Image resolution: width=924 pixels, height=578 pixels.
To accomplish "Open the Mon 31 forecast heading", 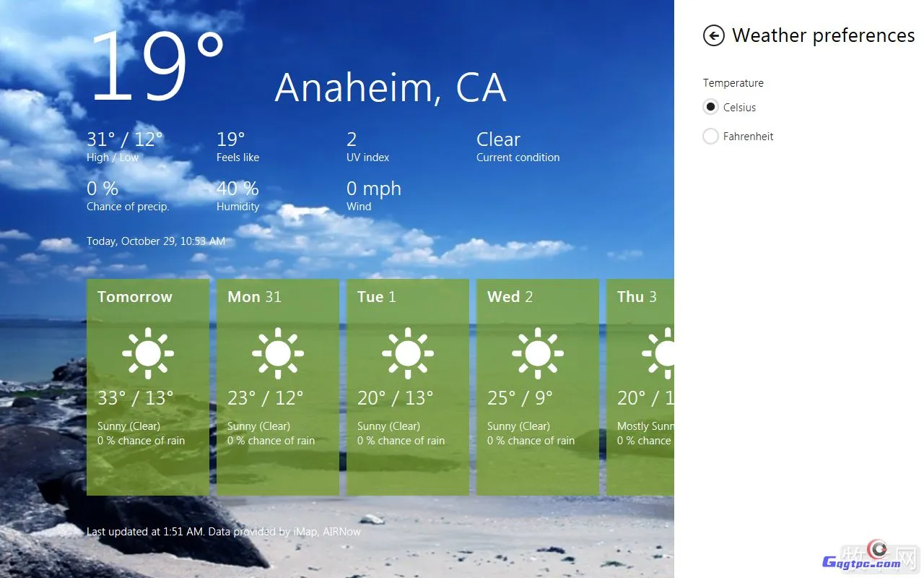I will [x=254, y=297].
